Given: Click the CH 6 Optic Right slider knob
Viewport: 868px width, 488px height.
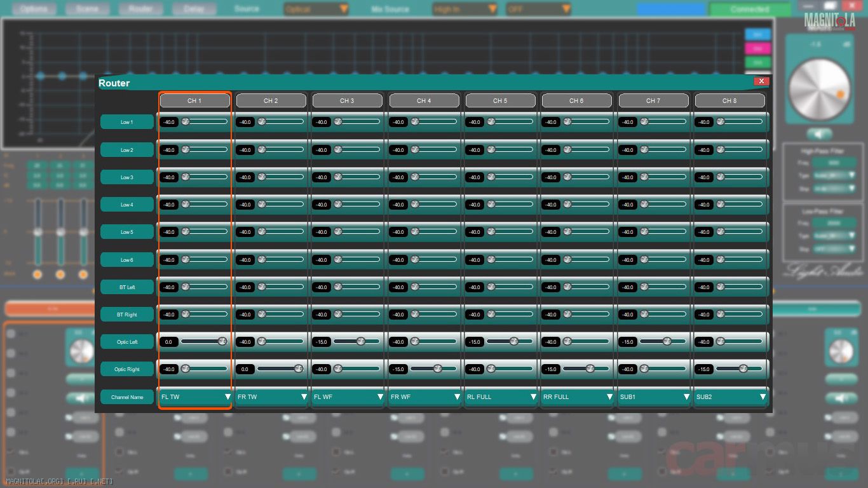Looking at the screenshot, I should coord(590,369).
